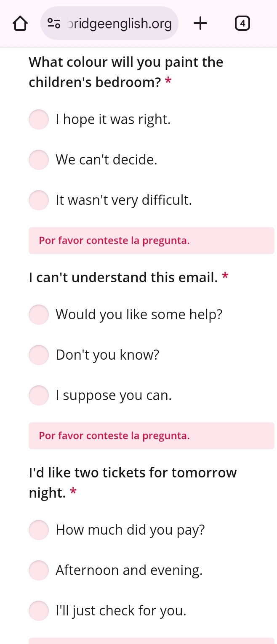This screenshot has height=644, width=277.
Task: Choose "We can't decide." answer
Action: 39,160
